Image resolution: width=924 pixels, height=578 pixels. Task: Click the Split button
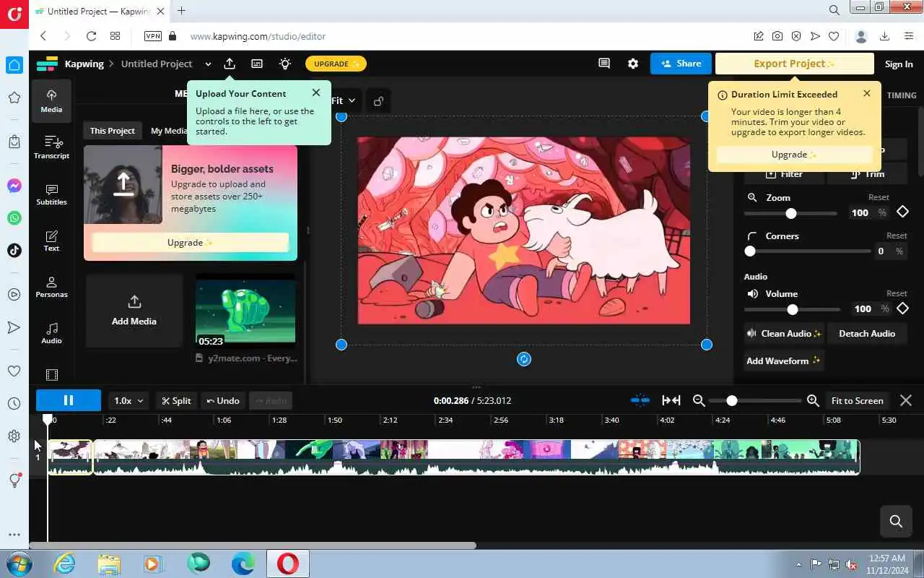(x=177, y=400)
